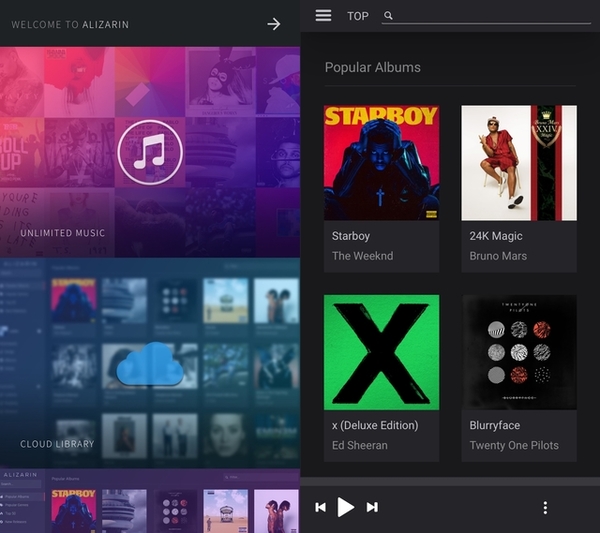
Task: Click the Starboy album title
Action: coord(351,236)
